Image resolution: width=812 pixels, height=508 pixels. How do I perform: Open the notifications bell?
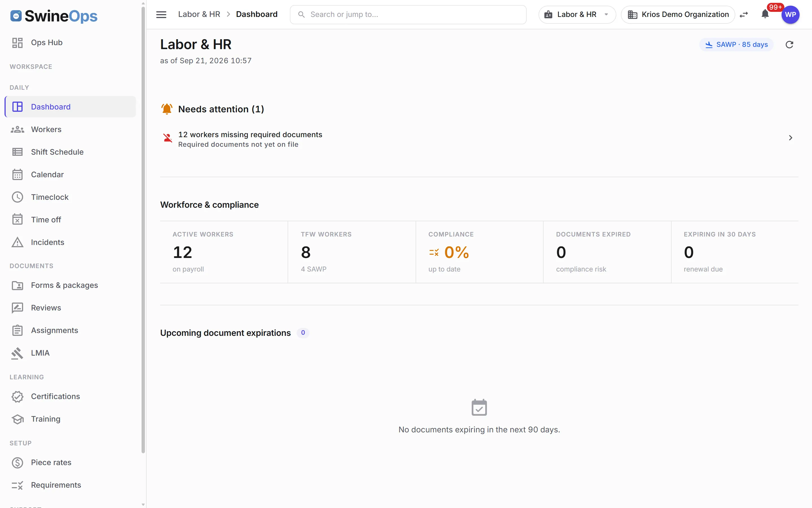tap(765, 14)
